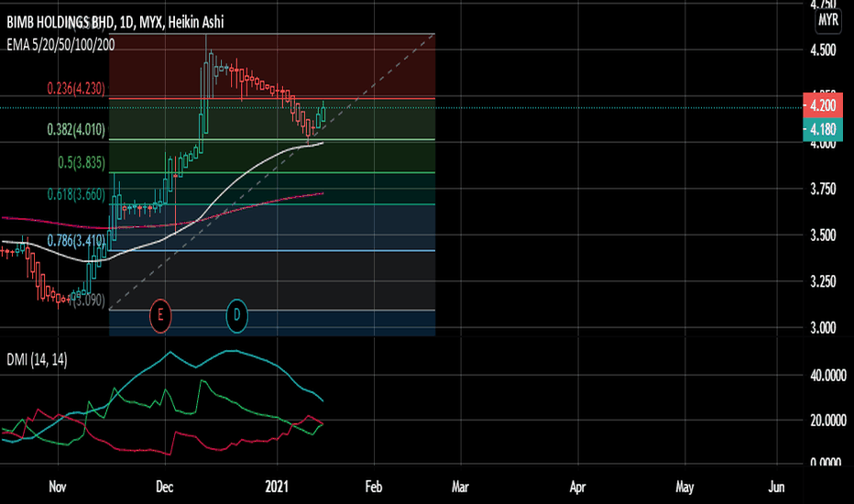
Task: Click the dividend 'D' marker icon
Action: click(237, 315)
